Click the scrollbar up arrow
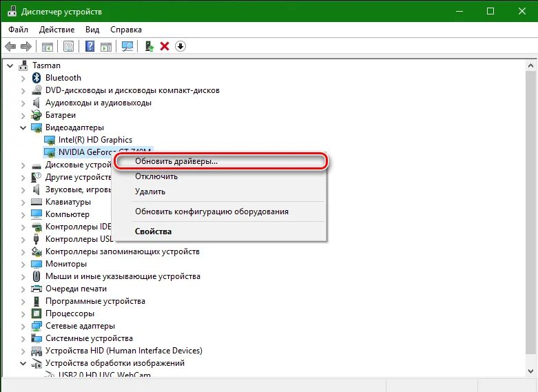Screen dimensions: 538x392 click(x=530, y=65)
